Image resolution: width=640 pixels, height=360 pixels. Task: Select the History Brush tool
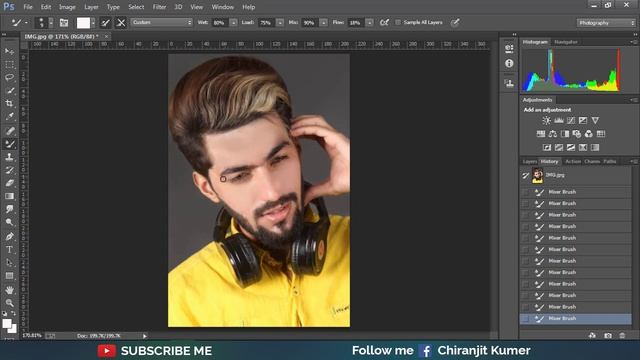click(x=9, y=170)
